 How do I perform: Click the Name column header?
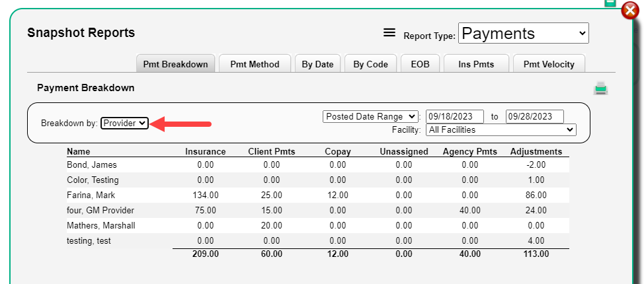(79, 151)
